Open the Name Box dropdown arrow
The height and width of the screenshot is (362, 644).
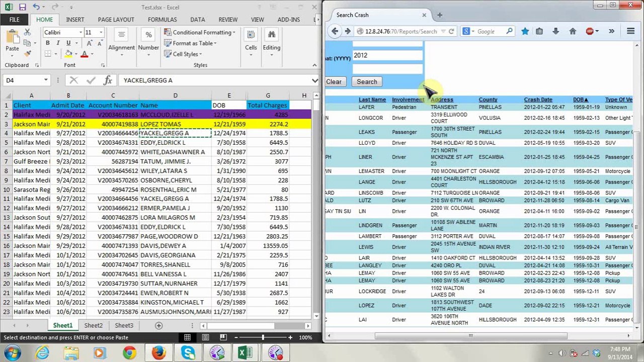click(45, 80)
